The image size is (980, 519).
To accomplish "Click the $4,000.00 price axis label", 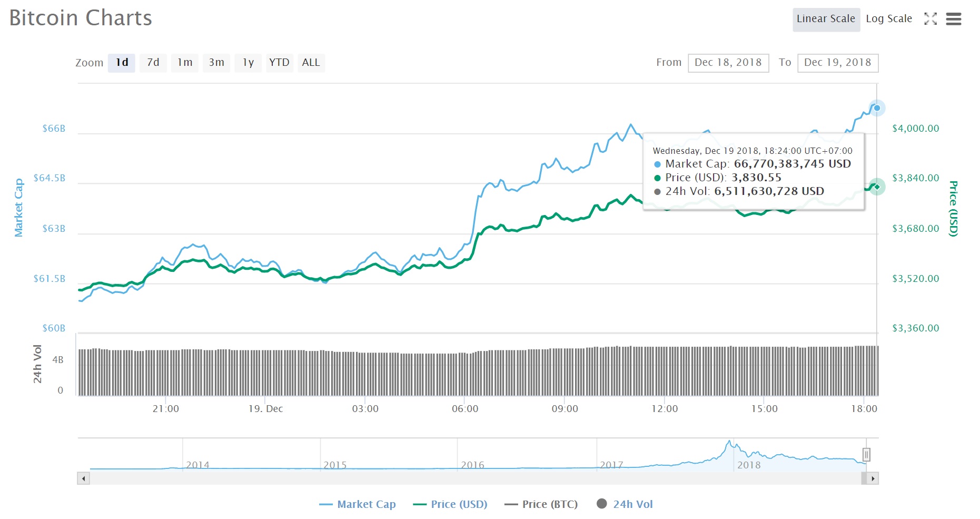I will tap(915, 129).
